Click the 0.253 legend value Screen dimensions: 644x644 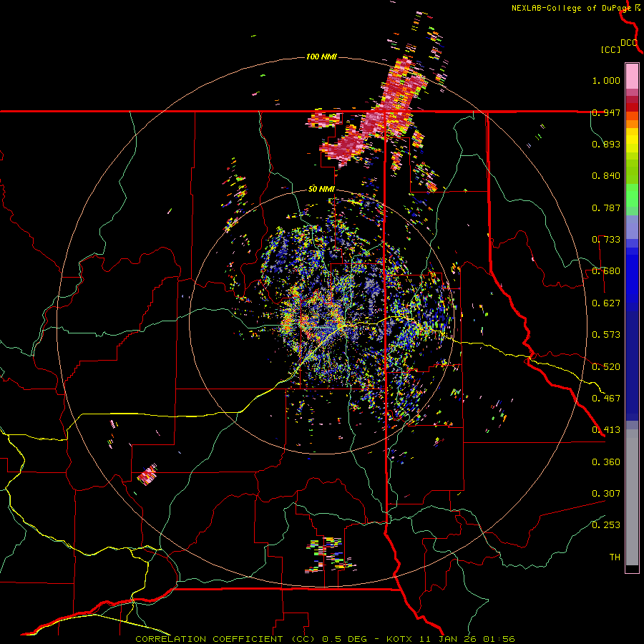(606, 525)
